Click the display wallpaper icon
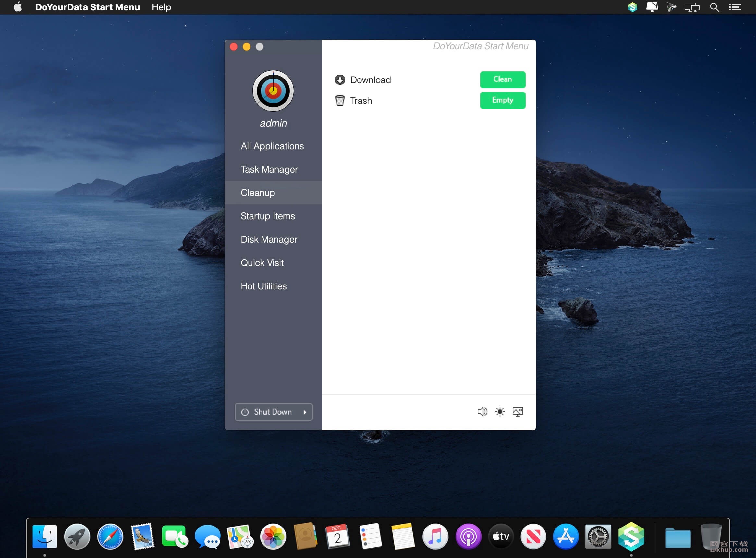This screenshot has height=558, width=756. [518, 411]
